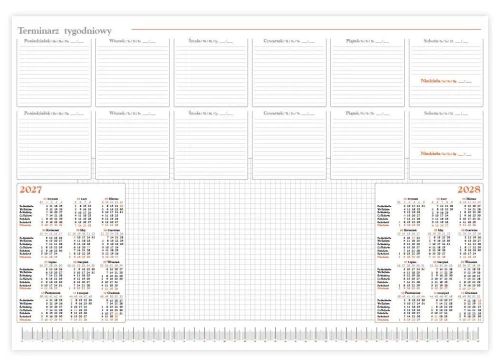Choose the Styczeń month in the 2028 calendar
Image resolution: width=500 pixels, height=362 pixels.
click(x=411, y=212)
